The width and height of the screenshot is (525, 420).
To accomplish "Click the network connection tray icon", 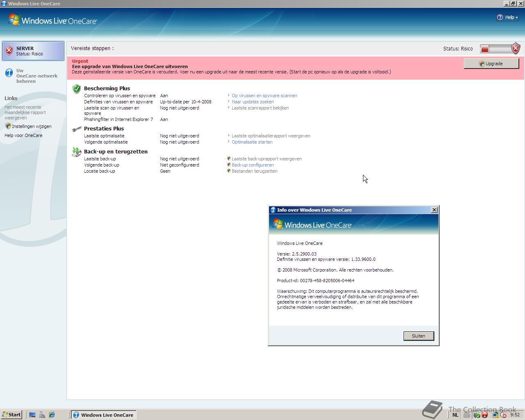I will click(496, 415).
